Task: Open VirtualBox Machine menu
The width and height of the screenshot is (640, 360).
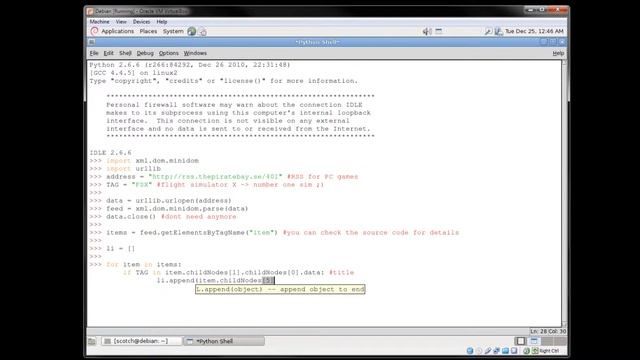Action: tap(99, 22)
